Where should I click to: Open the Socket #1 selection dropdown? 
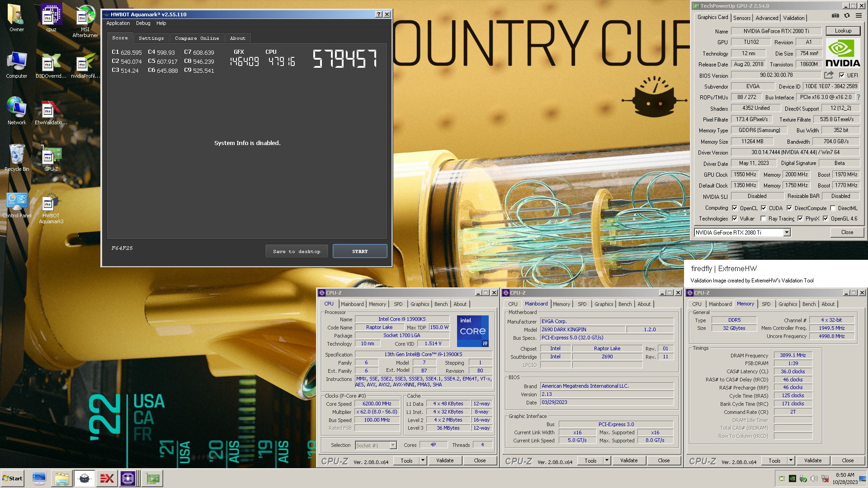[393, 446]
